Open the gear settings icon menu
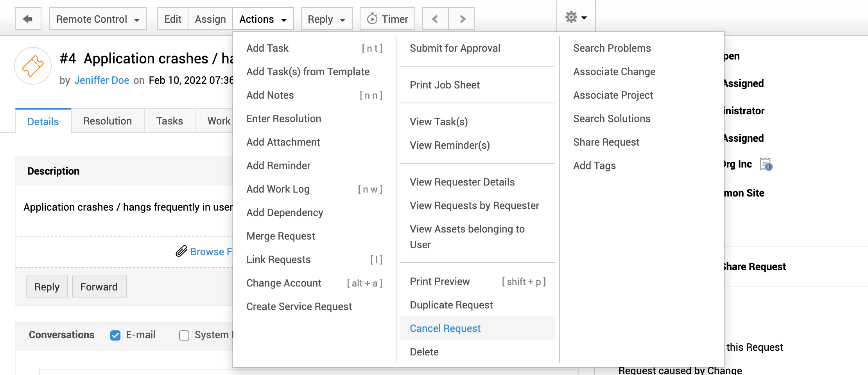This screenshot has height=375, width=868. [x=576, y=17]
